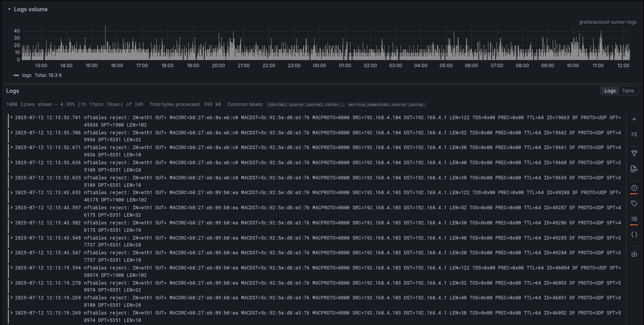Select the Logs view tab
Screen dimensions: 644x325
(610, 91)
